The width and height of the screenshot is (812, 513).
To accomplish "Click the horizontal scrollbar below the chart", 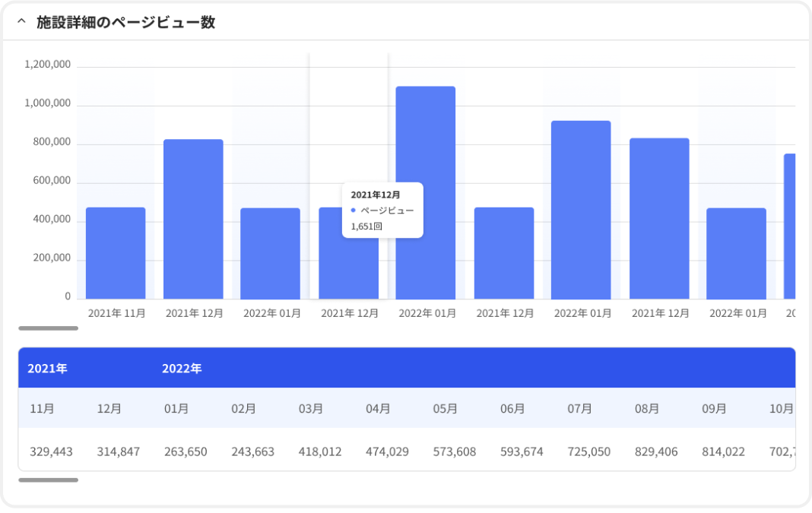I will [48, 328].
